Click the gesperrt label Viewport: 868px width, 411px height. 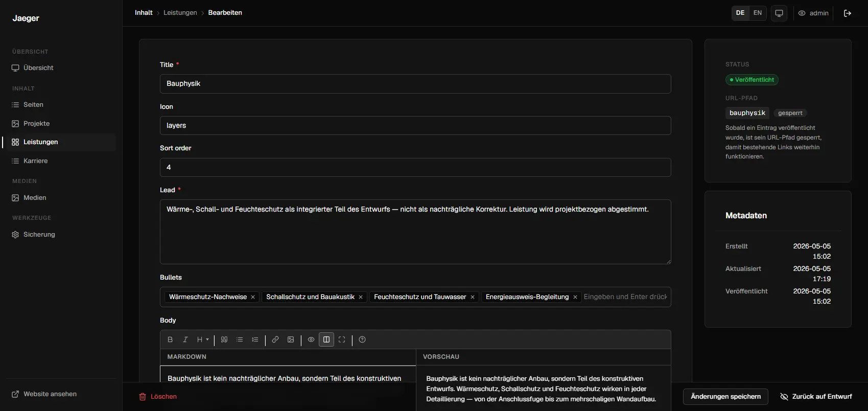click(790, 113)
